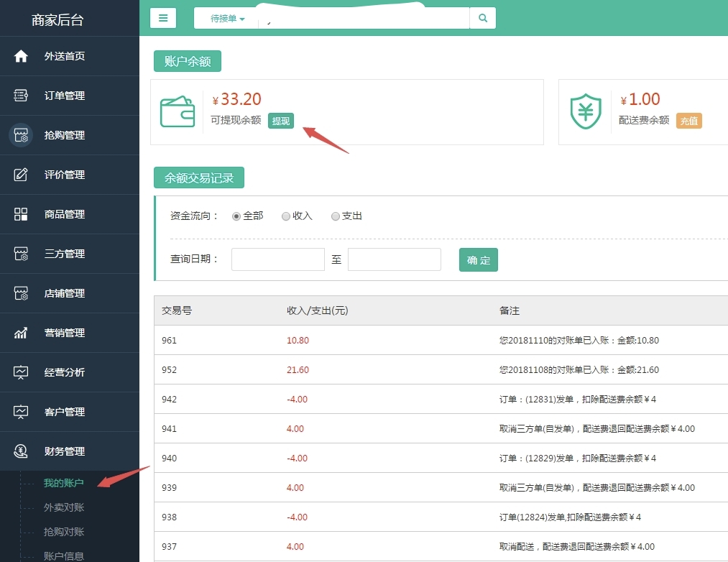Click the 订单管理 sidebar icon
The image size is (728, 562).
point(21,96)
